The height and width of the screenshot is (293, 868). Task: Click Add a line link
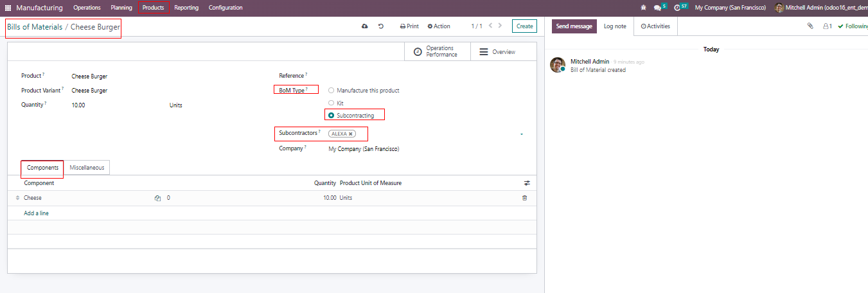(x=36, y=213)
